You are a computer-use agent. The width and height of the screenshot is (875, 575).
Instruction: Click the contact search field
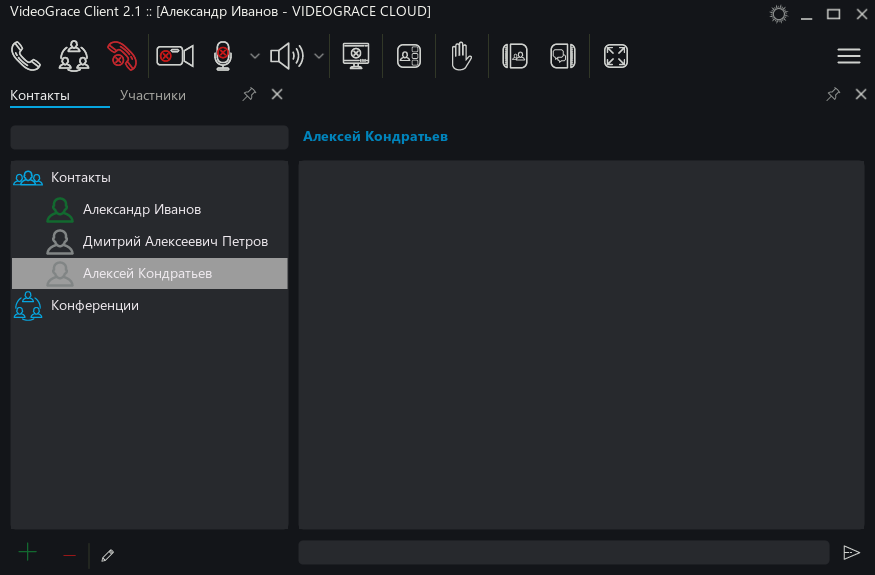(149, 137)
